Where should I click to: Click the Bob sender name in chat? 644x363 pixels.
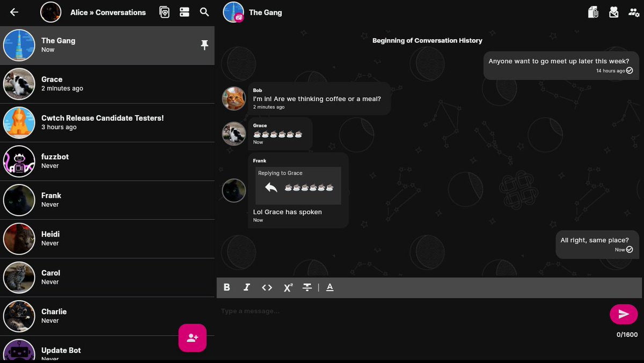[x=258, y=91]
